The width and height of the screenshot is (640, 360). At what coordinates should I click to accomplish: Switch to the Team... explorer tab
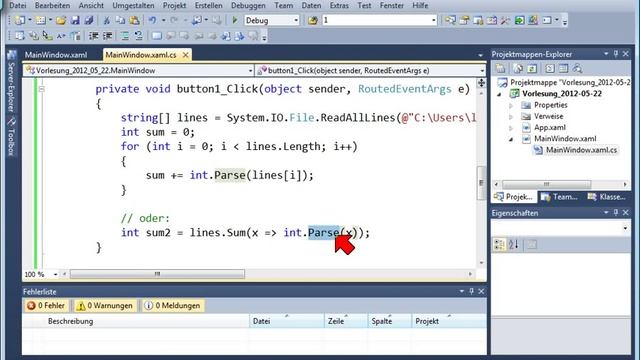point(560,197)
